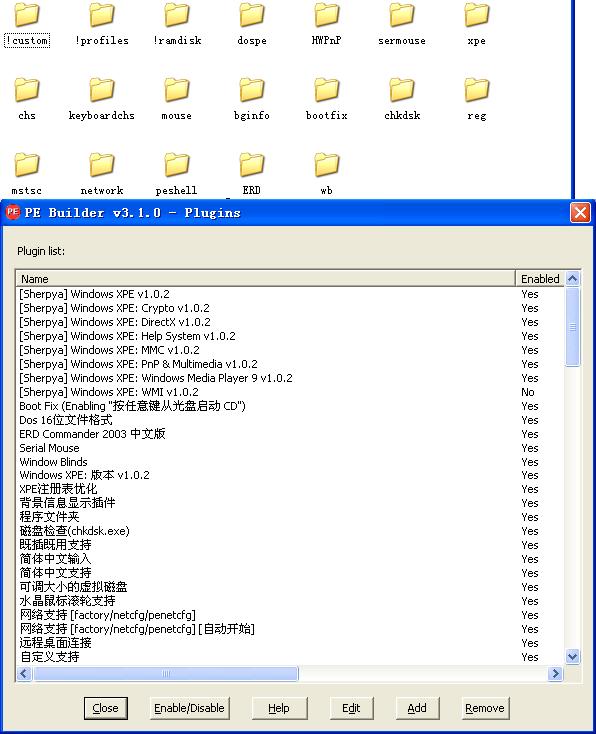Select the !ramdisk folder icon
596x734 pixels.
point(177,15)
